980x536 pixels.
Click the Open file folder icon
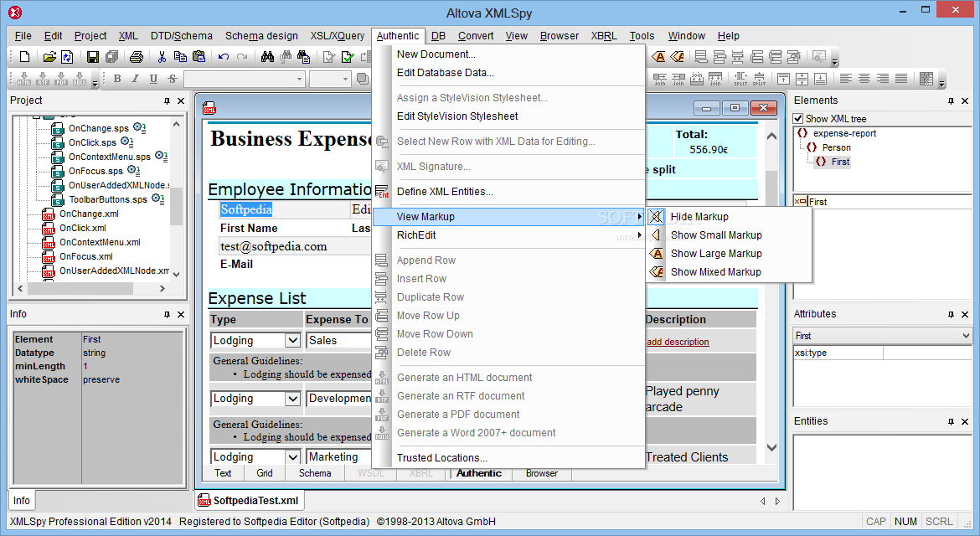[x=49, y=57]
